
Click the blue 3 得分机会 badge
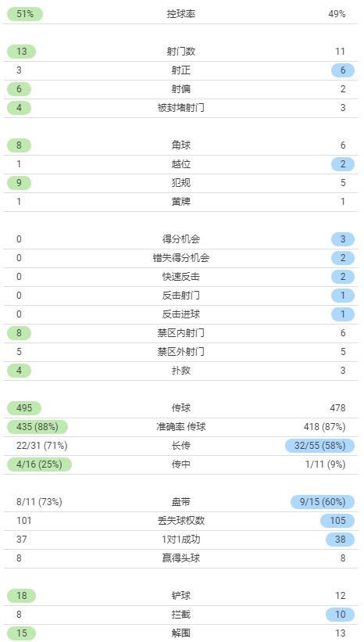pyautogui.click(x=343, y=239)
